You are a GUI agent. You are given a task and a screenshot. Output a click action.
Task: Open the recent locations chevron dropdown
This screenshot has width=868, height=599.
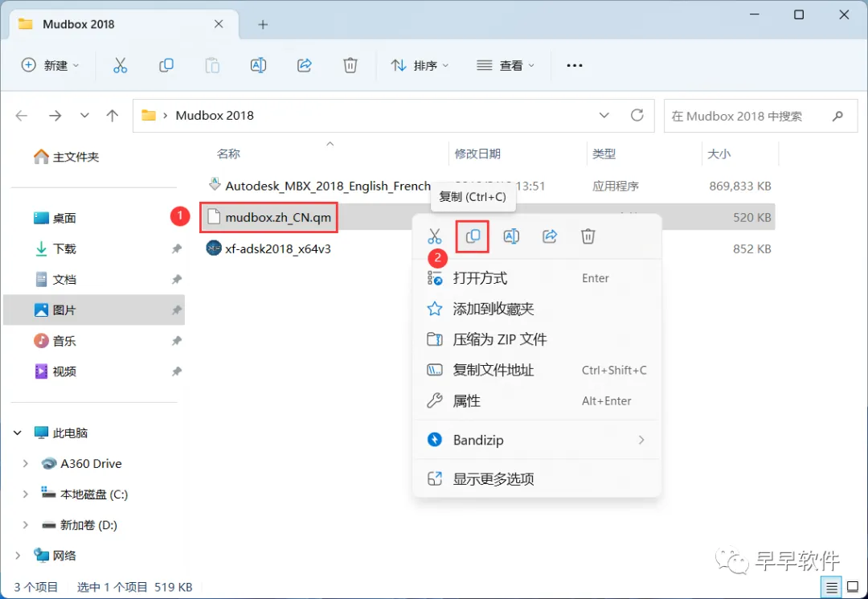(x=84, y=116)
